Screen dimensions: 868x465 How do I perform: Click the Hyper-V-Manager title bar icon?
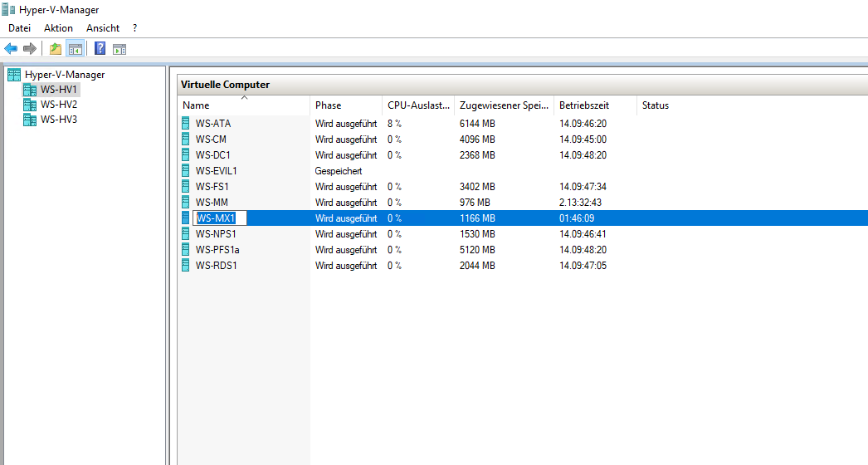point(8,9)
